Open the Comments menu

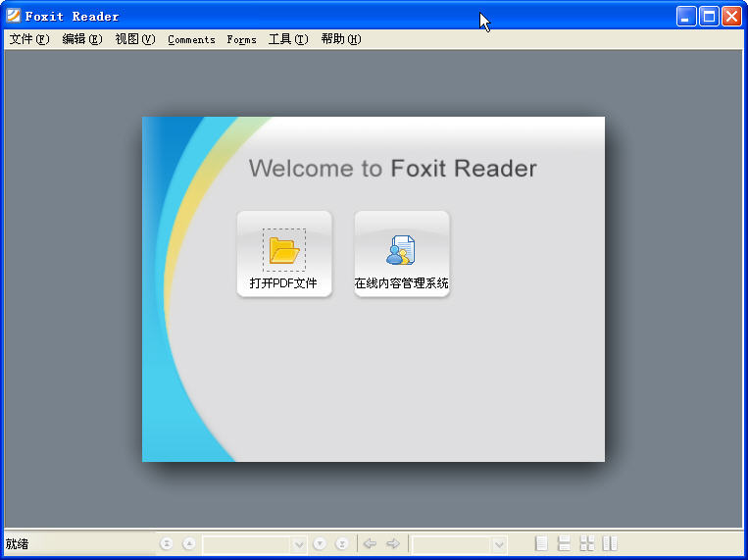192,39
